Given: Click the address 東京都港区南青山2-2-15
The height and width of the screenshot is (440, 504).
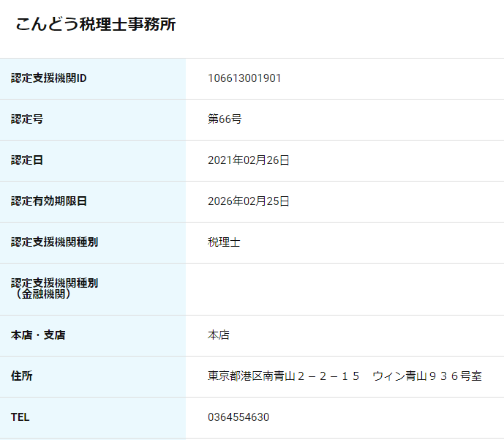Looking at the screenshot, I should (x=284, y=376).
